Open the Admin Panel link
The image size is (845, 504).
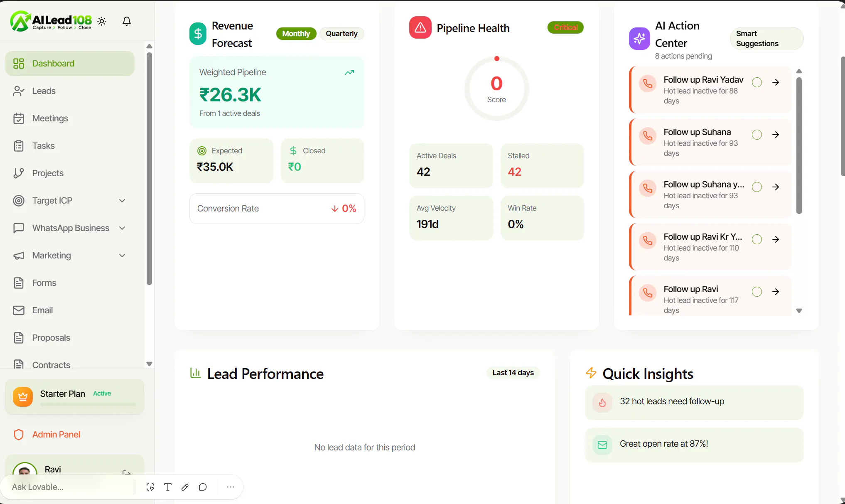[56, 435]
